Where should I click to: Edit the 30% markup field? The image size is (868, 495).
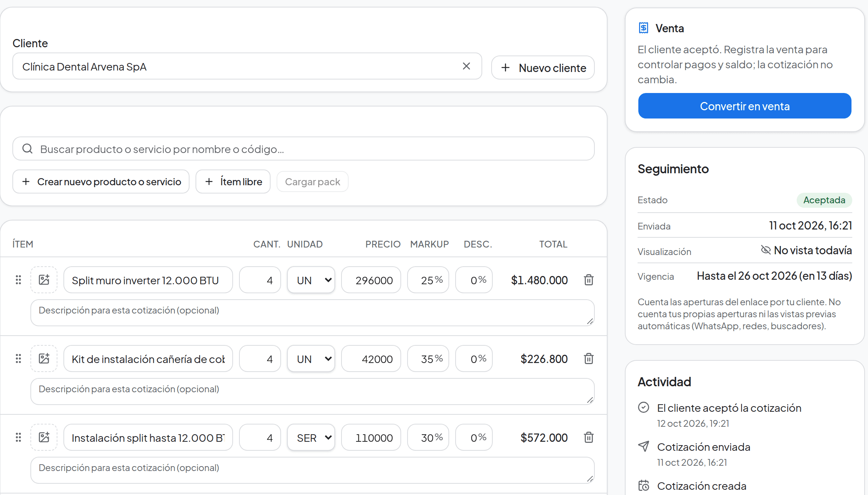[x=428, y=437]
